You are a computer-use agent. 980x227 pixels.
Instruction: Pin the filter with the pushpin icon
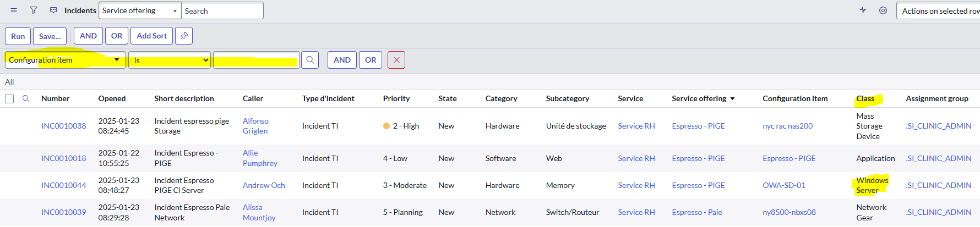pyautogui.click(x=184, y=36)
